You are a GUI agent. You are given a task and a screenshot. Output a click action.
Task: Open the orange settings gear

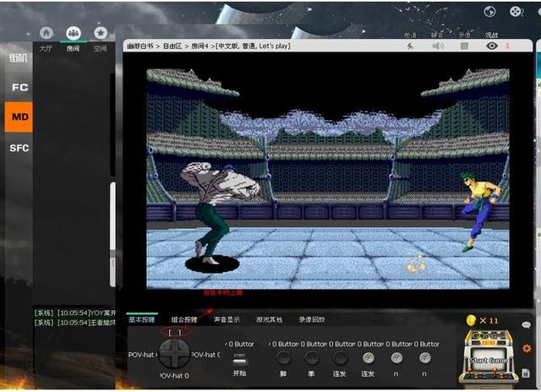[527, 348]
